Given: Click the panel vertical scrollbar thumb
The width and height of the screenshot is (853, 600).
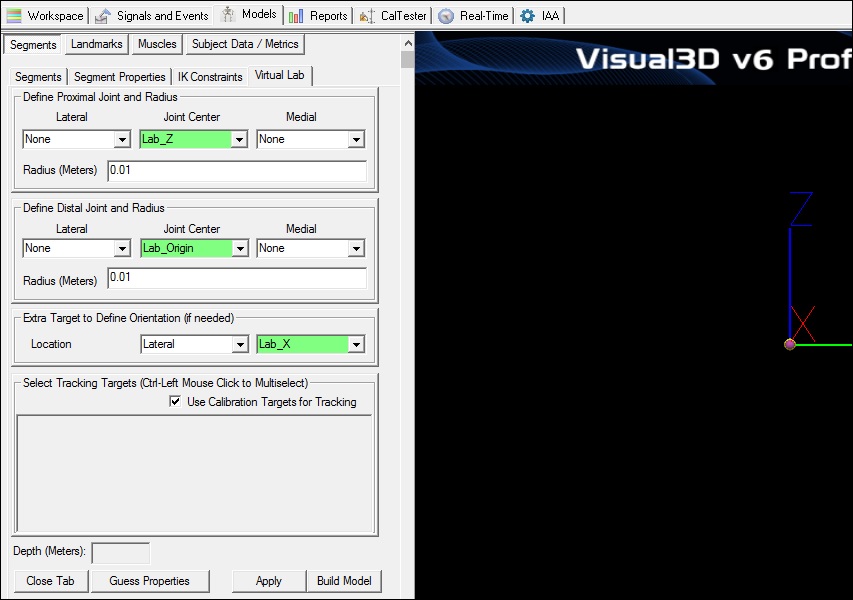Looking at the screenshot, I should [x=407, y=59].
